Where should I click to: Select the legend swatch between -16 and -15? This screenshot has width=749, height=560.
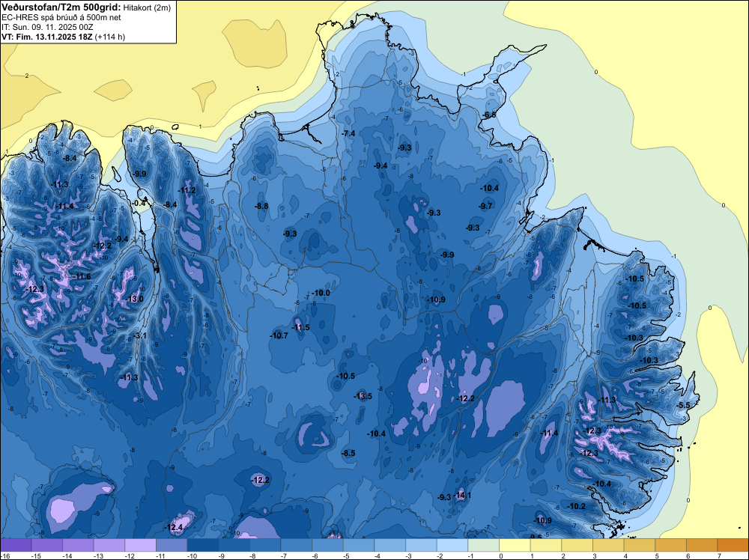point(16,545)
